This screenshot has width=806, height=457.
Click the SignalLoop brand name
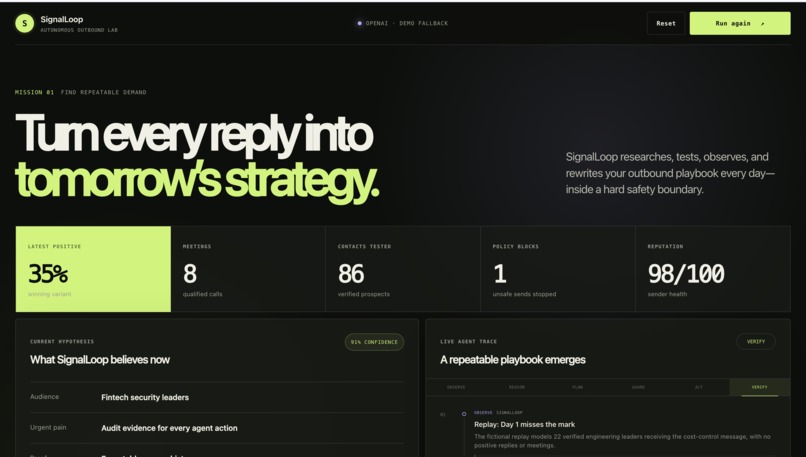[x=62, y=20]
